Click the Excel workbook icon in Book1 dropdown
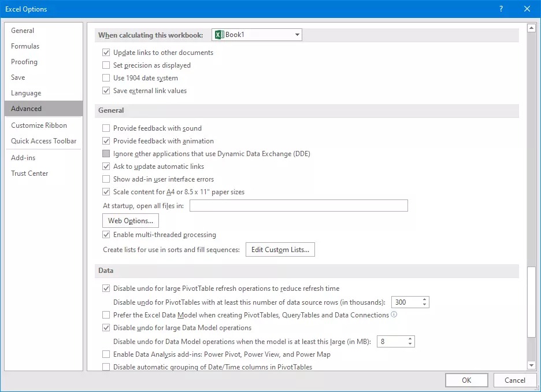The height and width of the screenshot is (392, 541). 220,35
